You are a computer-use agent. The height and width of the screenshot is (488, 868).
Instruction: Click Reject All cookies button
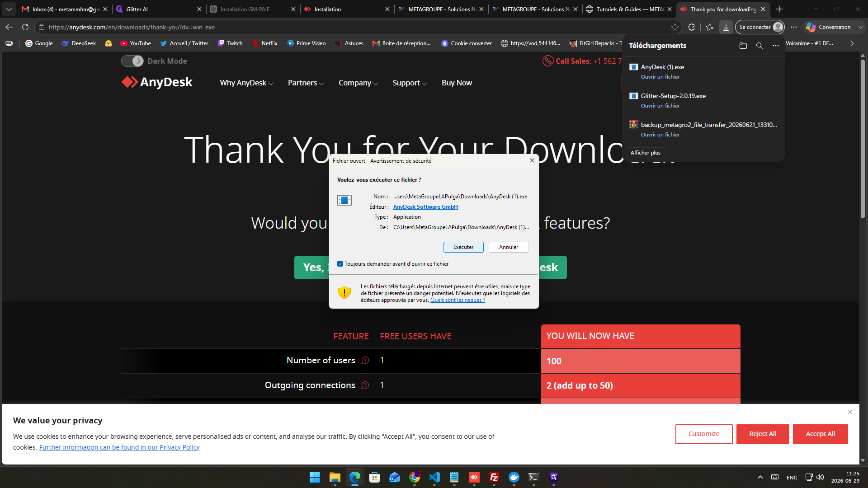[763, 434]
